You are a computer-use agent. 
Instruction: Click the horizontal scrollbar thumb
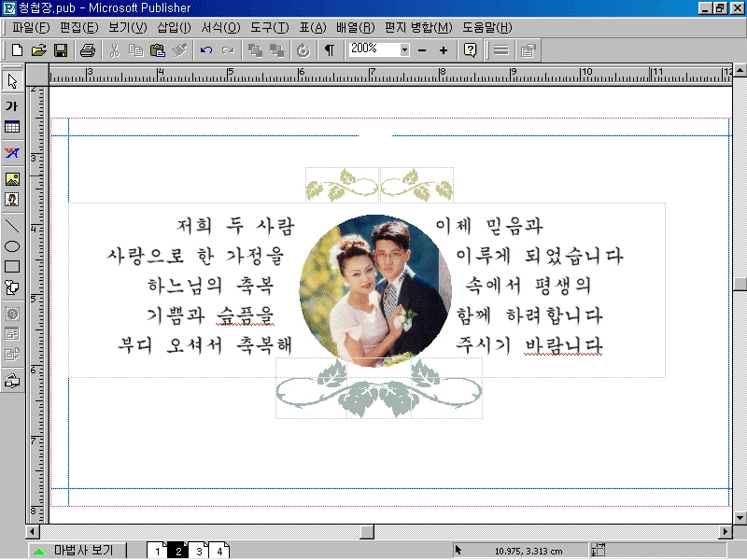tap(366, 531)
